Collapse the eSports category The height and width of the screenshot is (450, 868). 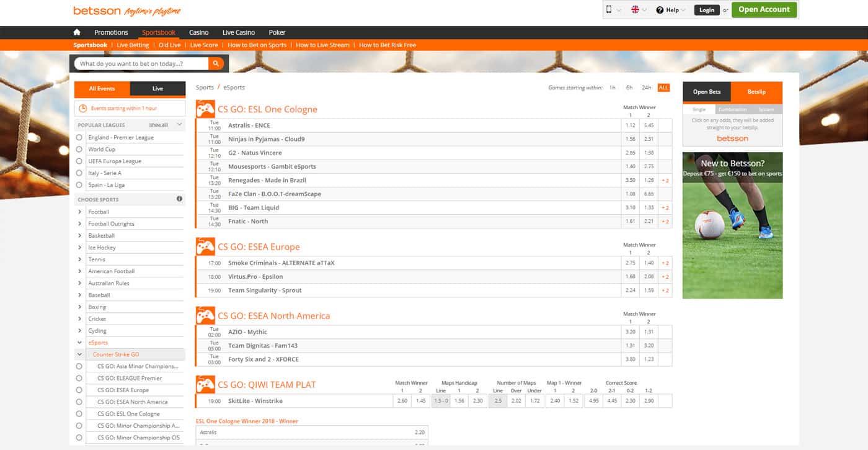(79, 343)
